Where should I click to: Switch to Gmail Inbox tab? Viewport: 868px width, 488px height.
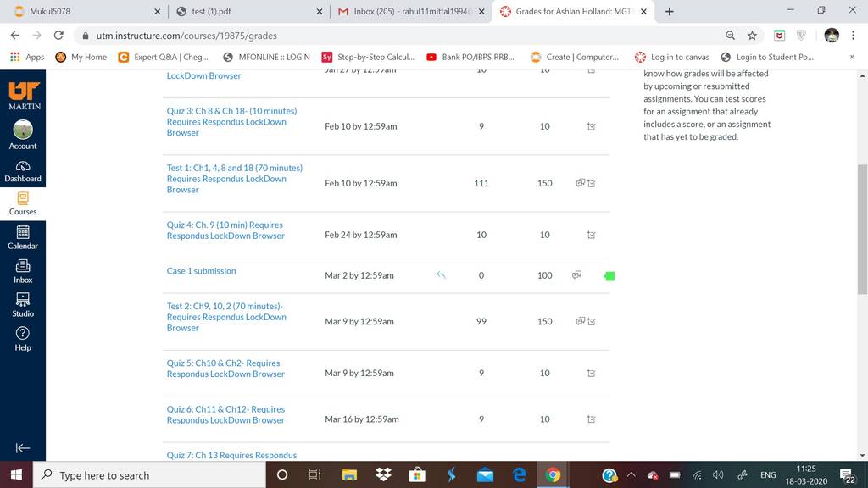click(410, 11)
